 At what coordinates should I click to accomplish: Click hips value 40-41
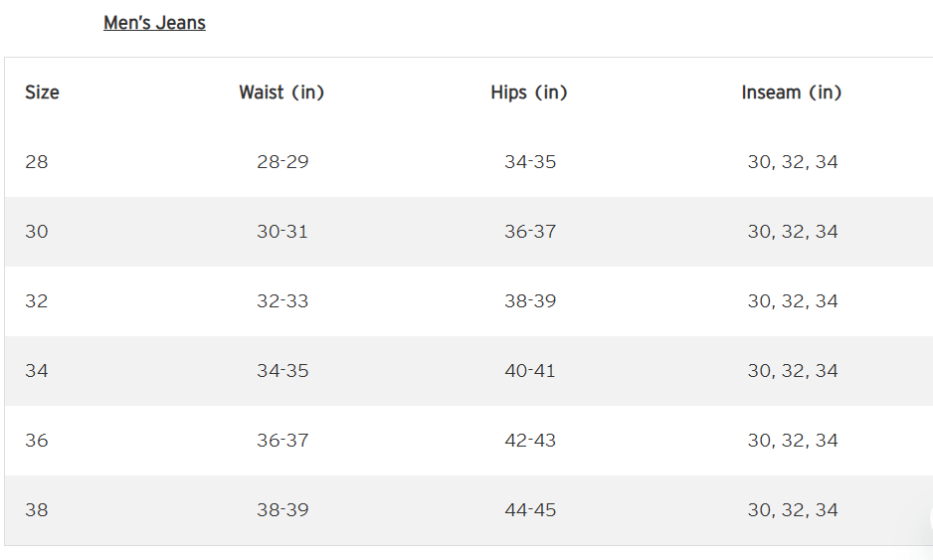point(530,371)
